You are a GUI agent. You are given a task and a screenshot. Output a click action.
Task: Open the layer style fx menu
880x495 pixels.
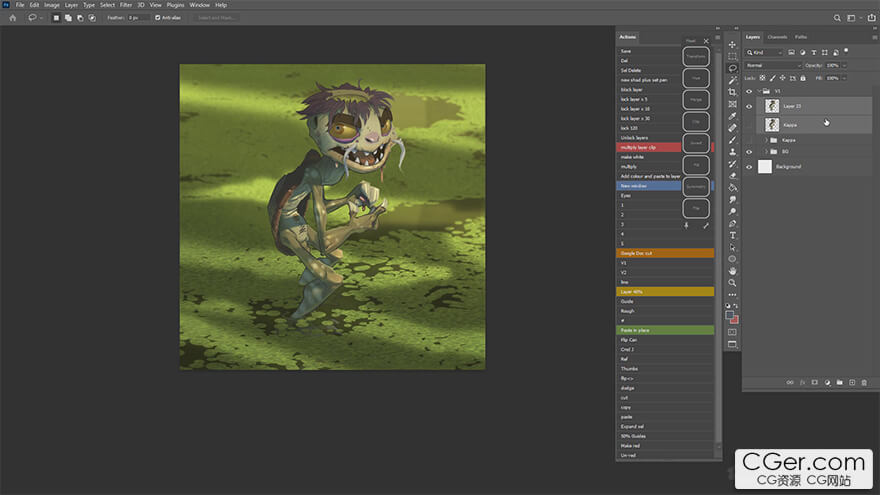pyautogui.click(x=803, y=382)
